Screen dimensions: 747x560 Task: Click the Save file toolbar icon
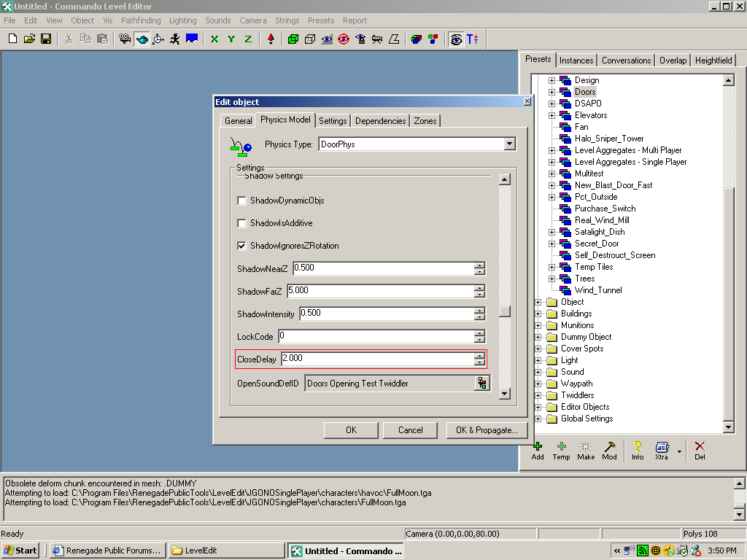[x=45, y=39]
